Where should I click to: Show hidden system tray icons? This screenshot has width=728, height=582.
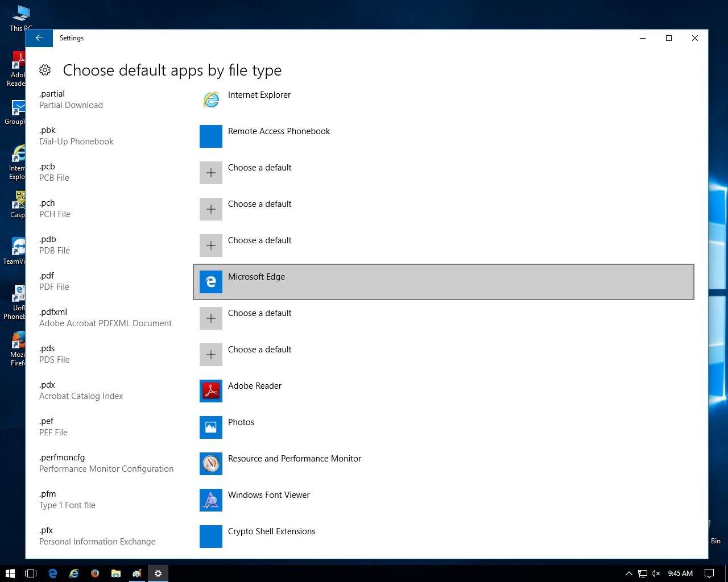click(x=629, y=573)
